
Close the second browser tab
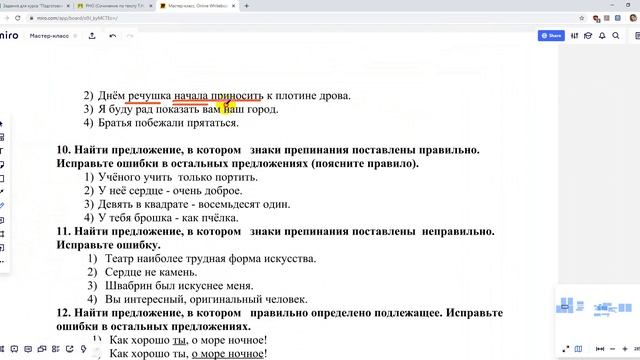[x=151, y=6]
